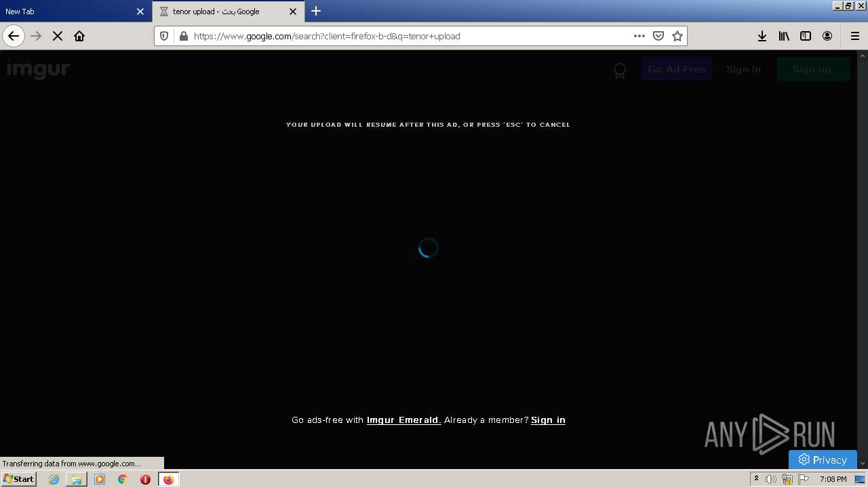Bookmark this page with the star
This screenshot has height=488, width=868.
pos(677,36)
